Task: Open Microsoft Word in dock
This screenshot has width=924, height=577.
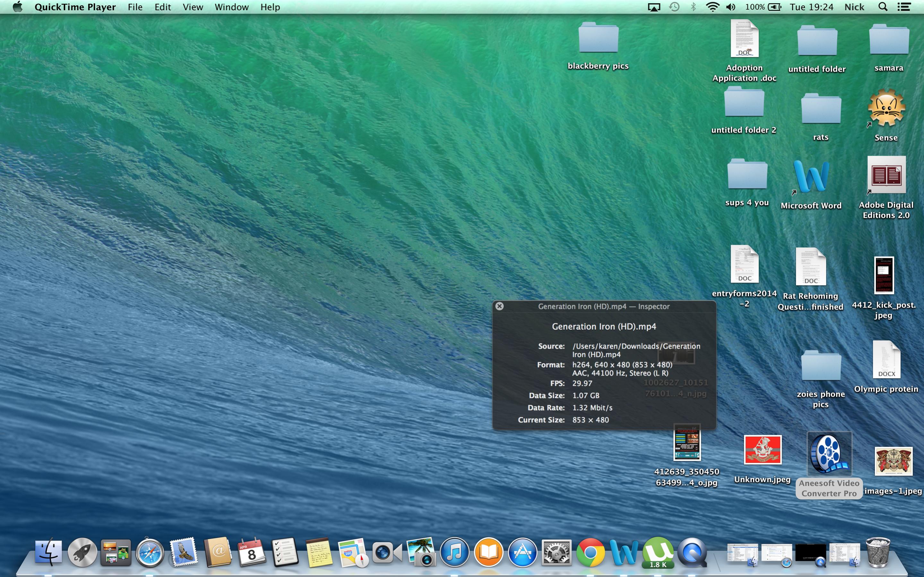Action: [x=624, y=552]
